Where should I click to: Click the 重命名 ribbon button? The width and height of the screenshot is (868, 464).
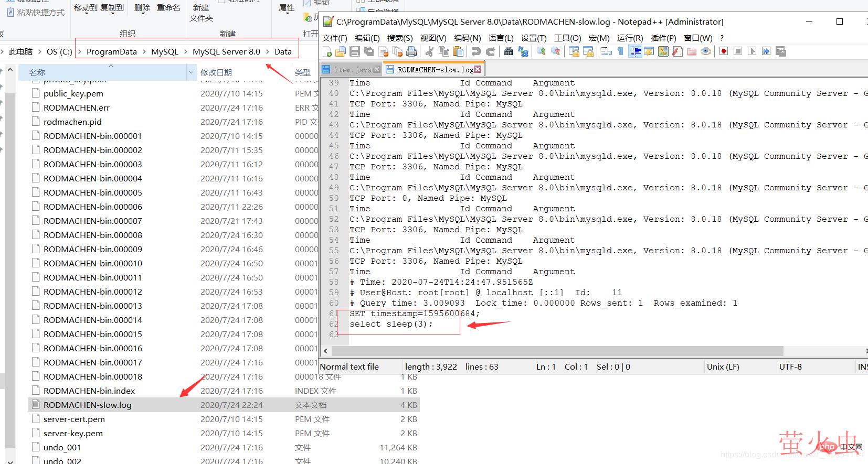(168, 8)
